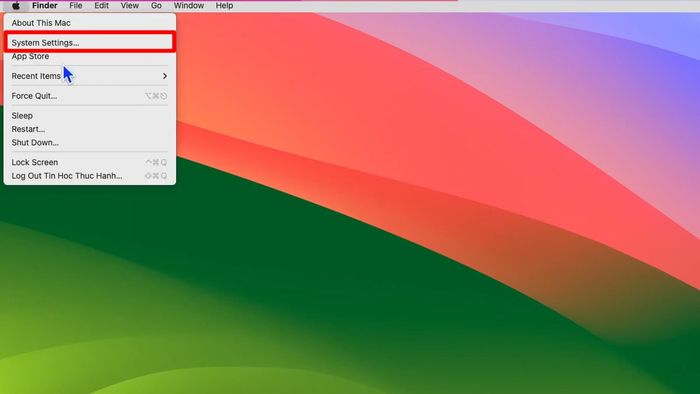Open the Apple logo menu

coord(16,6)
